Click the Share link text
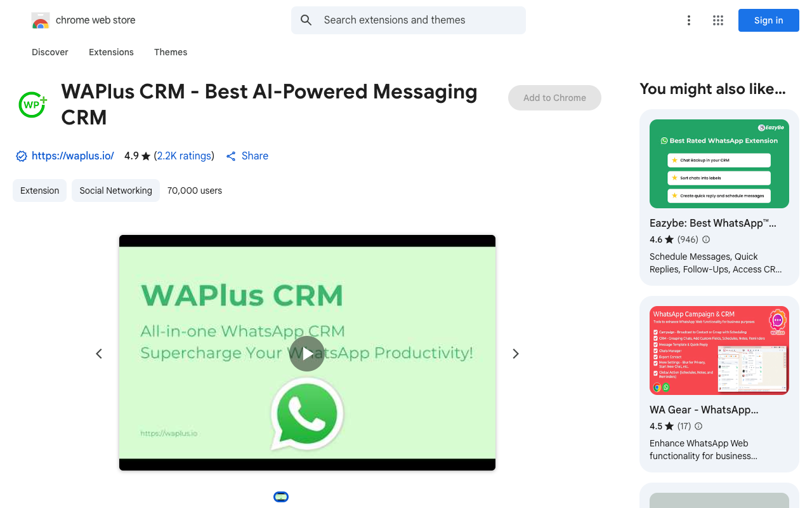The height and width of the screenshot is (508, 812). point(255,156)
